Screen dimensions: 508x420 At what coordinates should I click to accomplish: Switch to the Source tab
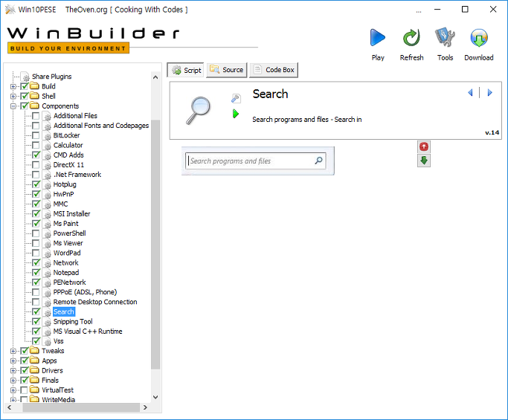coord(226,70)
